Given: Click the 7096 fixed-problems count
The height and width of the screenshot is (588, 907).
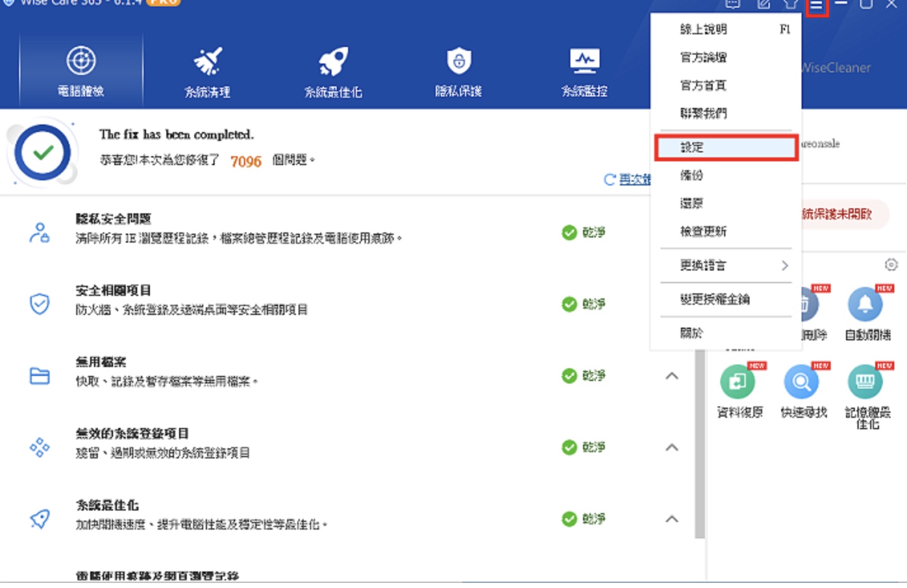Looking at the screenshot, I should pos(246,161).
